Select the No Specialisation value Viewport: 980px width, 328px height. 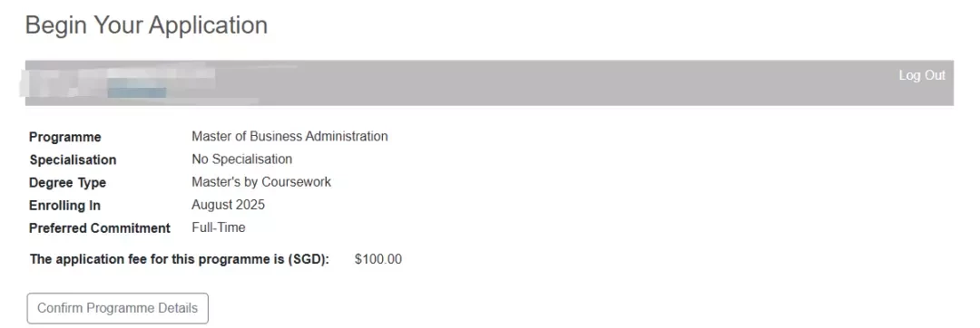click(x=242, y=159)
